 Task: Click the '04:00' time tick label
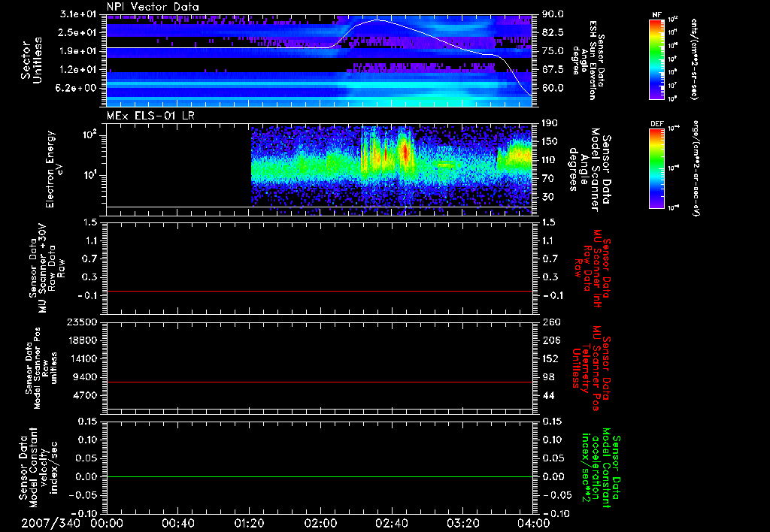534,523
